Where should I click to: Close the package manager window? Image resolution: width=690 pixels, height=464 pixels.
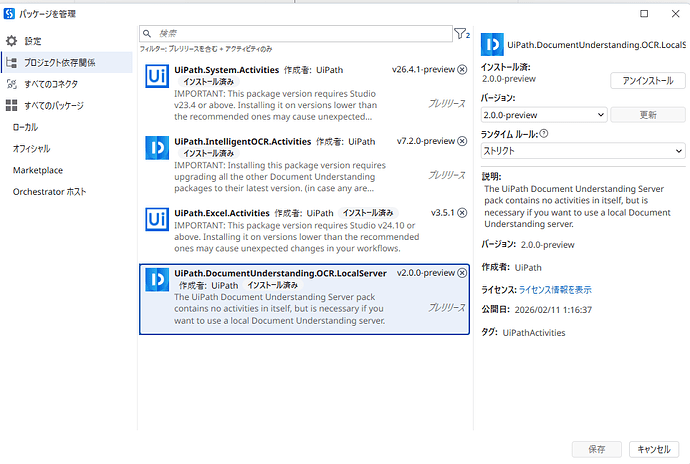pyautogui.click(x=675, y=14)
